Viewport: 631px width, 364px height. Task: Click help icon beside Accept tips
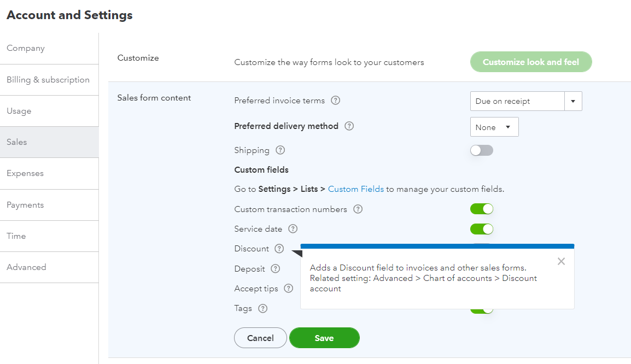click(289, 289)
